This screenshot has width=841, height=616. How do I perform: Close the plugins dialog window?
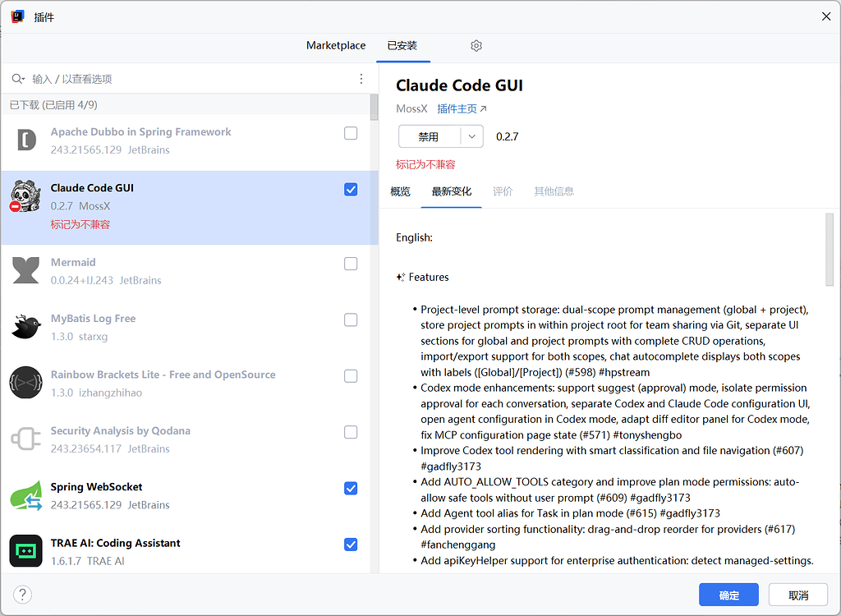pos(826,16)
